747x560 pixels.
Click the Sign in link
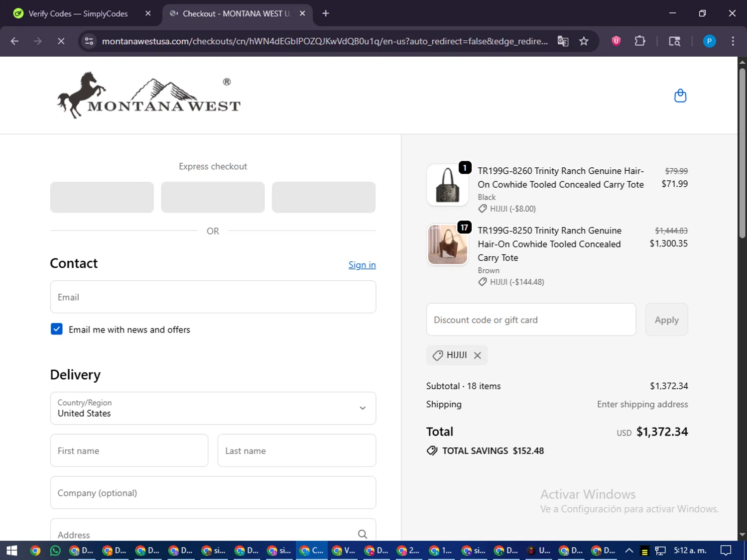362,265
